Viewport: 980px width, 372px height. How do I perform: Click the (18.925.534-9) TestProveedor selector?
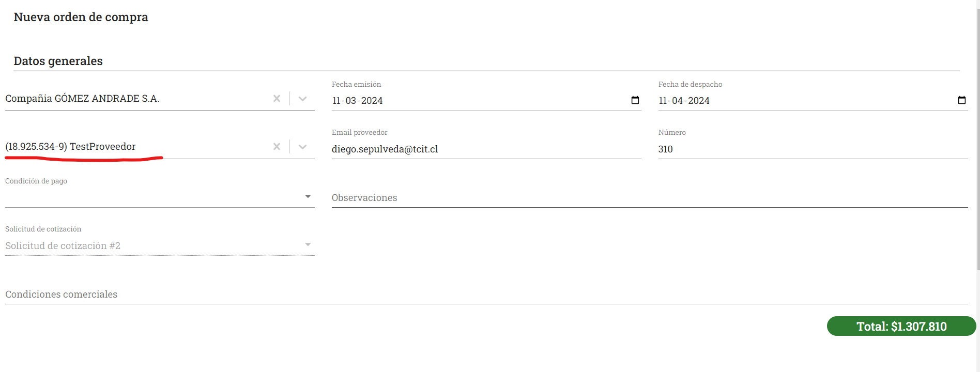pyautogui.click(x=134, y=147)
